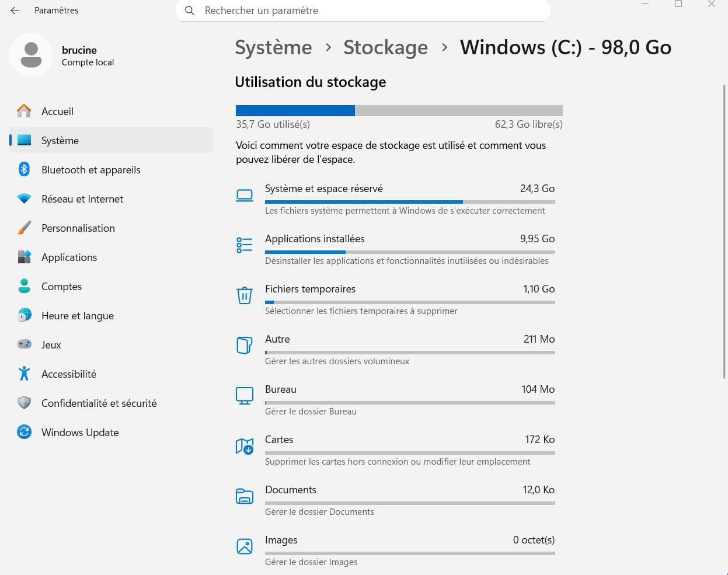This screenshot has width=728, height=575.
Task: Click the 0 octet(s) size value
Action: tap(534, 540)
